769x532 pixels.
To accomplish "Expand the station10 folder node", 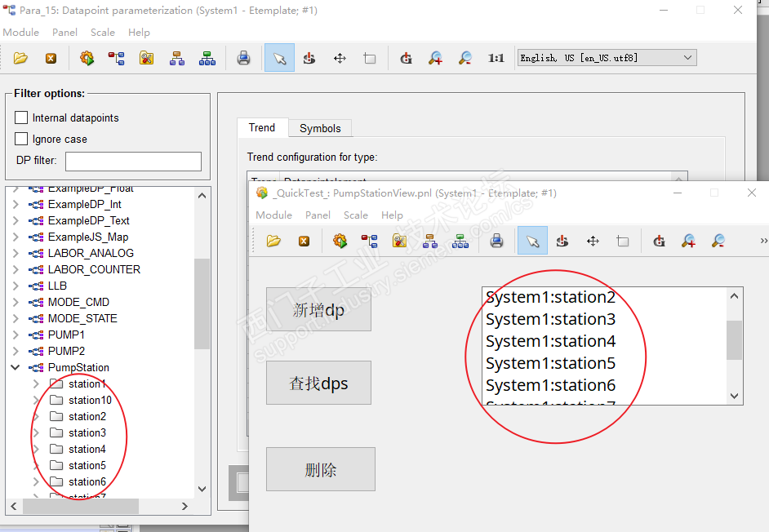I will point(36,400).
